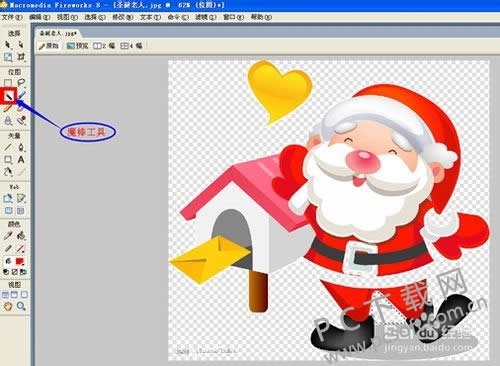Switch to standard screen view mode
This screenshot has width=500, height=366.
[5, 295]
